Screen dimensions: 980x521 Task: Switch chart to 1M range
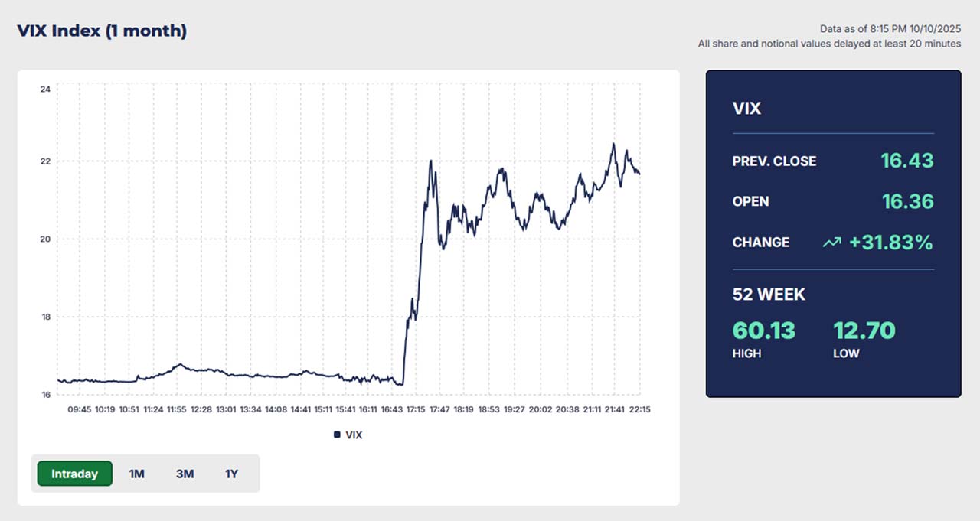(137, 474)
